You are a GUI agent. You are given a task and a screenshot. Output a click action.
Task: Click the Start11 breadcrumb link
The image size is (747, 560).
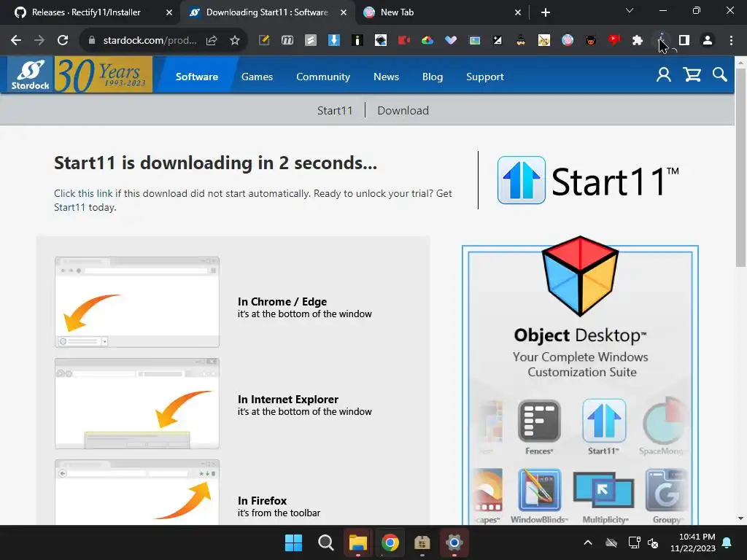(x=335, y=111)
